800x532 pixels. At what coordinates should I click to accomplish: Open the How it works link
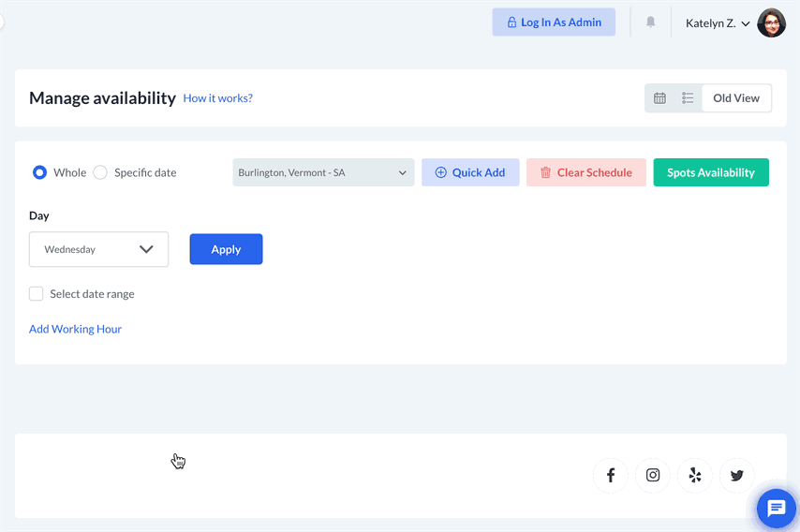[x=217, y=98]
